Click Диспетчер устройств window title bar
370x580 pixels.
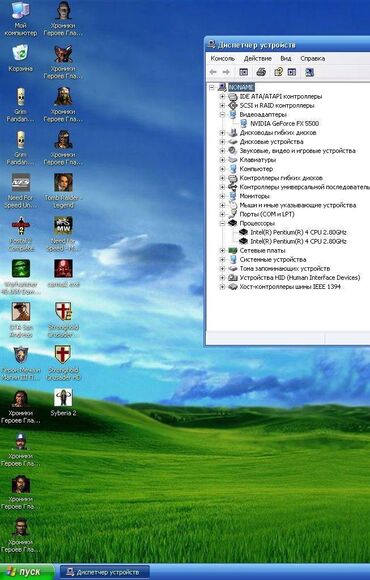pyautogui.click(x=288, y=45)
